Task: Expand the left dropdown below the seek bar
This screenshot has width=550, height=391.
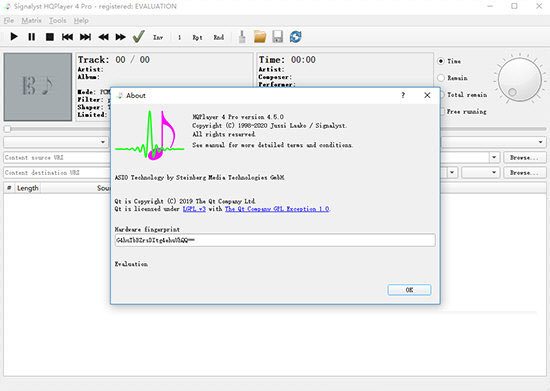Action: tap(103, 142)
